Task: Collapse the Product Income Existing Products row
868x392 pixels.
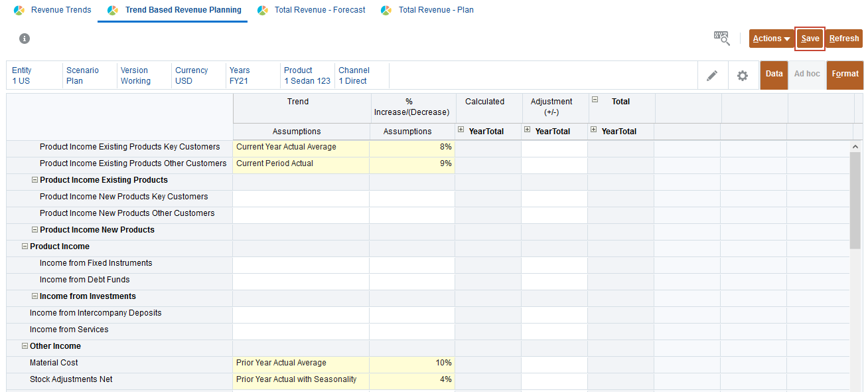Action: tap(35, 180)
